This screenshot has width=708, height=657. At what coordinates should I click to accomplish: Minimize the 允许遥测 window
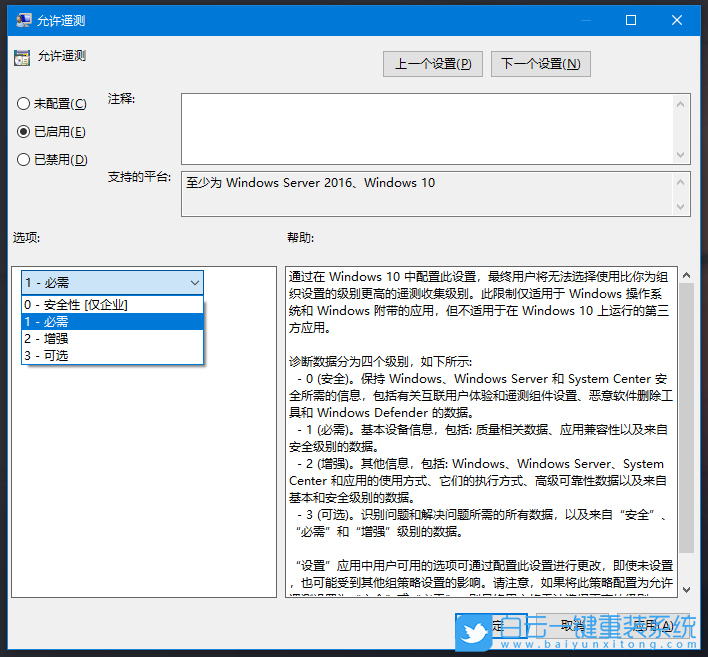(586, 20)
